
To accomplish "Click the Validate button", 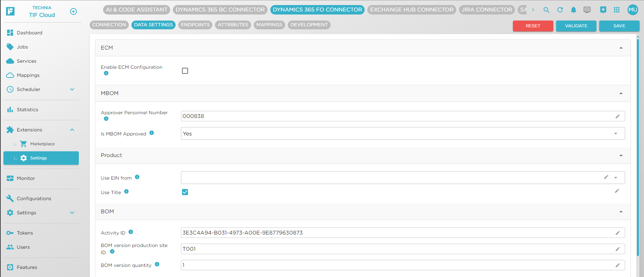I will (x=576, y=26).
